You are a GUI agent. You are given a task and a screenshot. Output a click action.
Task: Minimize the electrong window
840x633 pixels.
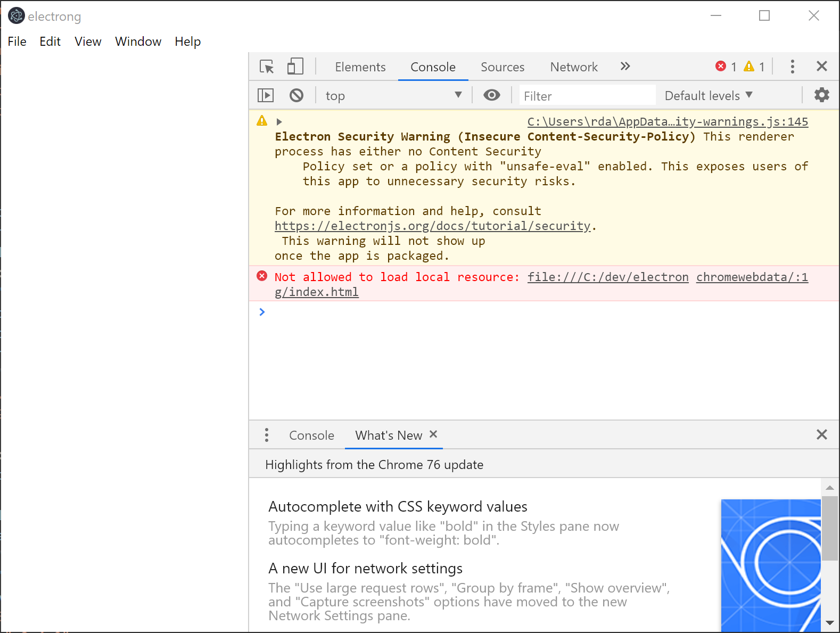pyautogui.click(x=716, y=15)
